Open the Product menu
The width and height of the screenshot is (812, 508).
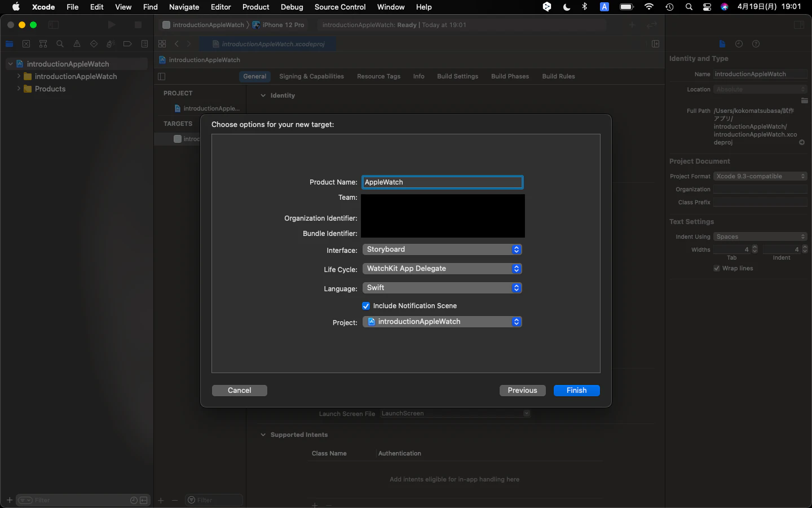point(256,7)
